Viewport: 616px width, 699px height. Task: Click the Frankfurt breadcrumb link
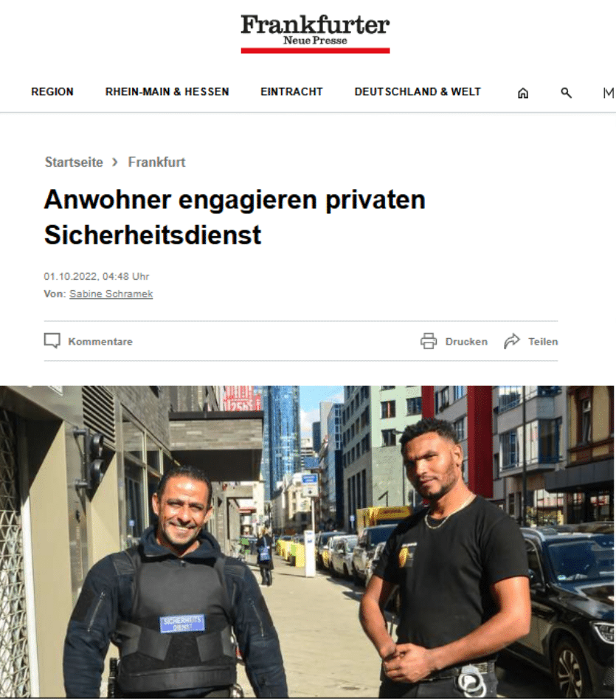[x=157, y=162]
